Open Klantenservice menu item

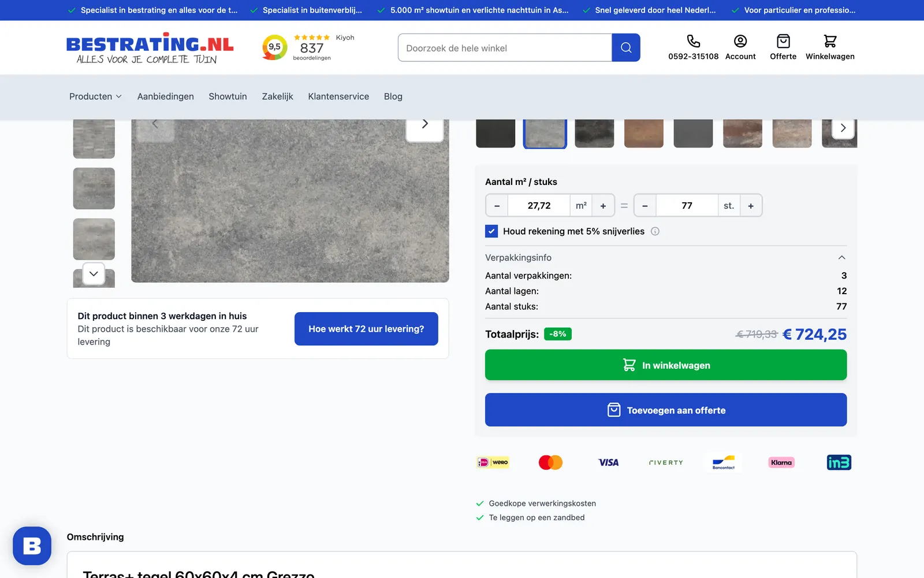(338, 97)
